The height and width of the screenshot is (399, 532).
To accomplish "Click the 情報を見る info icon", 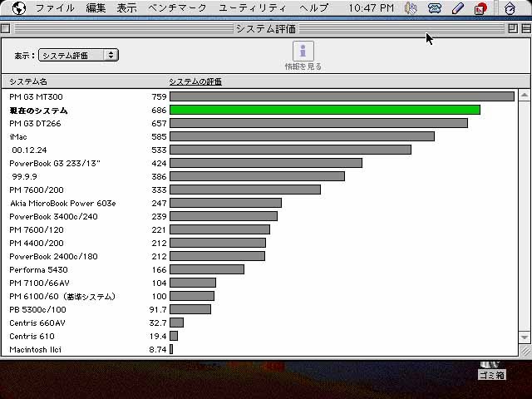I will pyautogui.click(x=303, y=52).
